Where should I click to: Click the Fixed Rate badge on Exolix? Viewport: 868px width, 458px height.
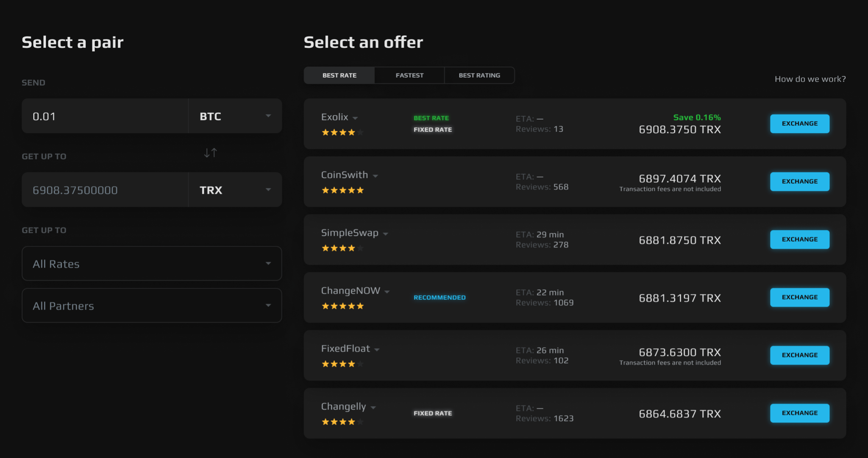[433, 130]
